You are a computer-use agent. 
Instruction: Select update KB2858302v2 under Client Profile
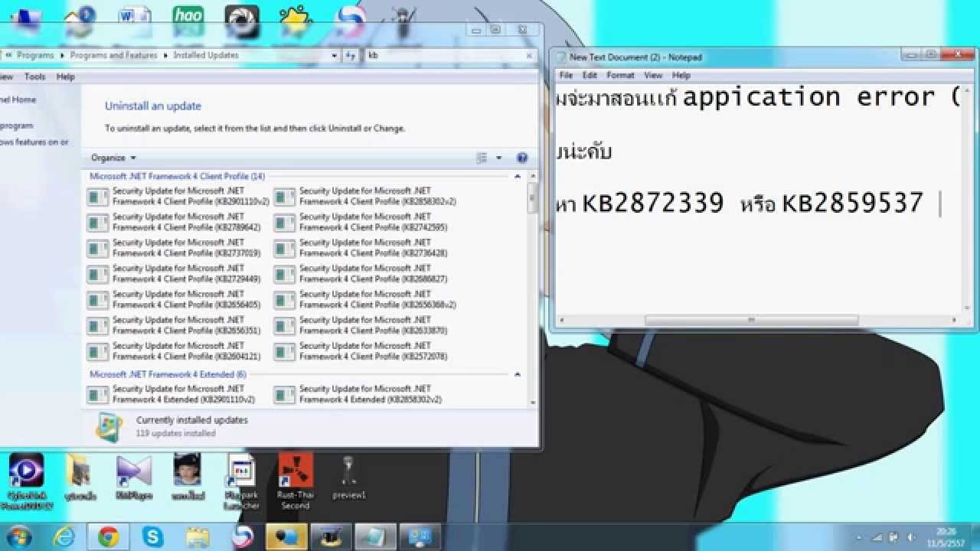click(x=365, y=196)
